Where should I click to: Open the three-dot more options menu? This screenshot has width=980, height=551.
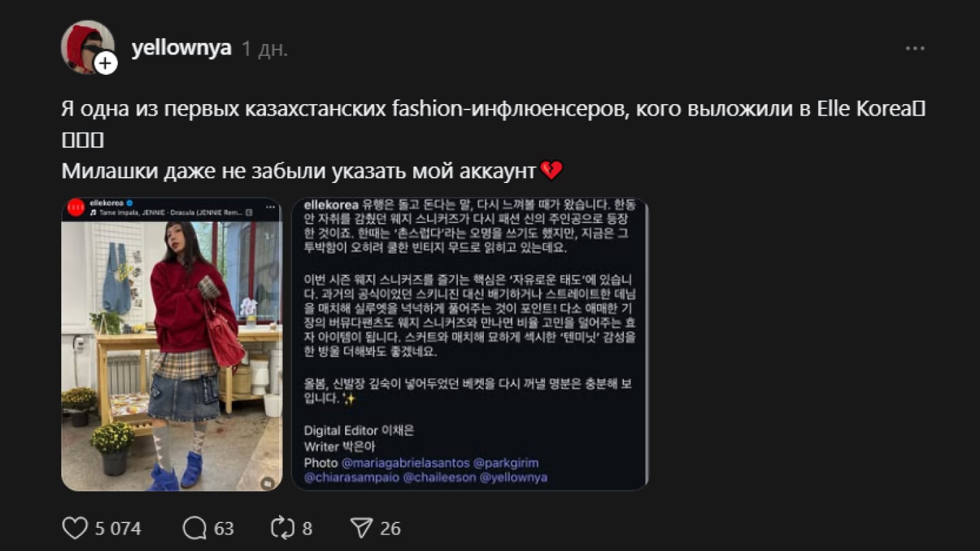(915, 48)
